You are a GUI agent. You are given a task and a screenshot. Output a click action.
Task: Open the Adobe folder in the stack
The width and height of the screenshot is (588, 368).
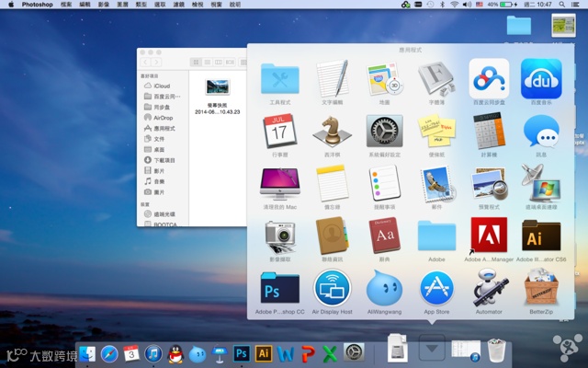pyautogui.click(x=436, y=236)
